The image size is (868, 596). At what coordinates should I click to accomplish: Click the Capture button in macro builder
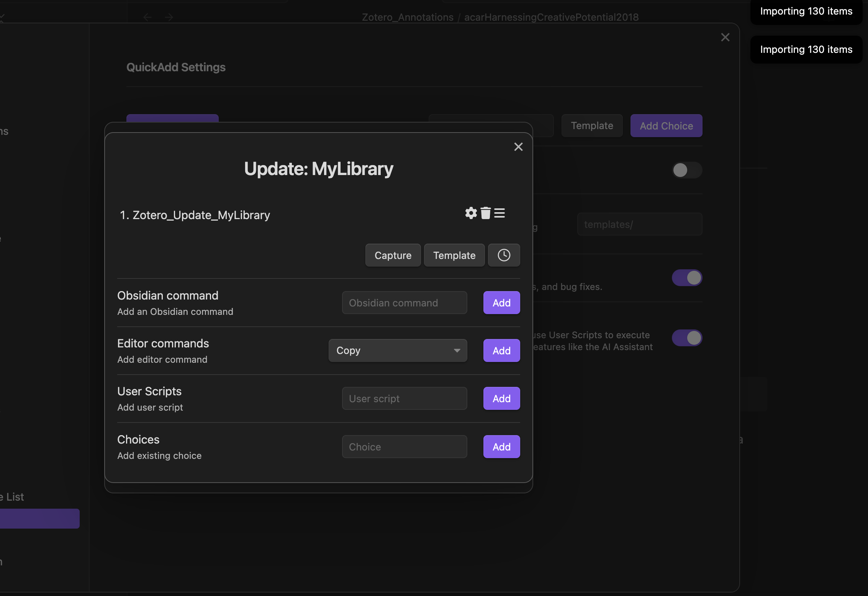pyautogui.click(x=393, y=255)
